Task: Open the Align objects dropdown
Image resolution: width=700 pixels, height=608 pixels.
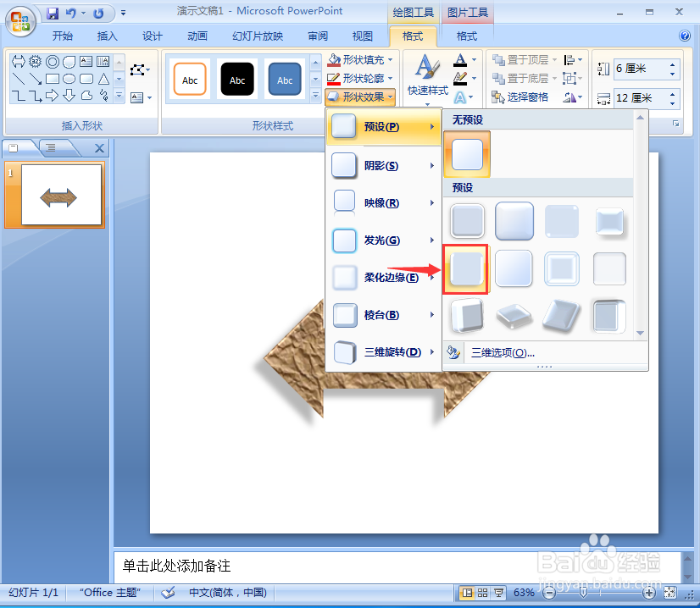Action: tap(573, 59)
